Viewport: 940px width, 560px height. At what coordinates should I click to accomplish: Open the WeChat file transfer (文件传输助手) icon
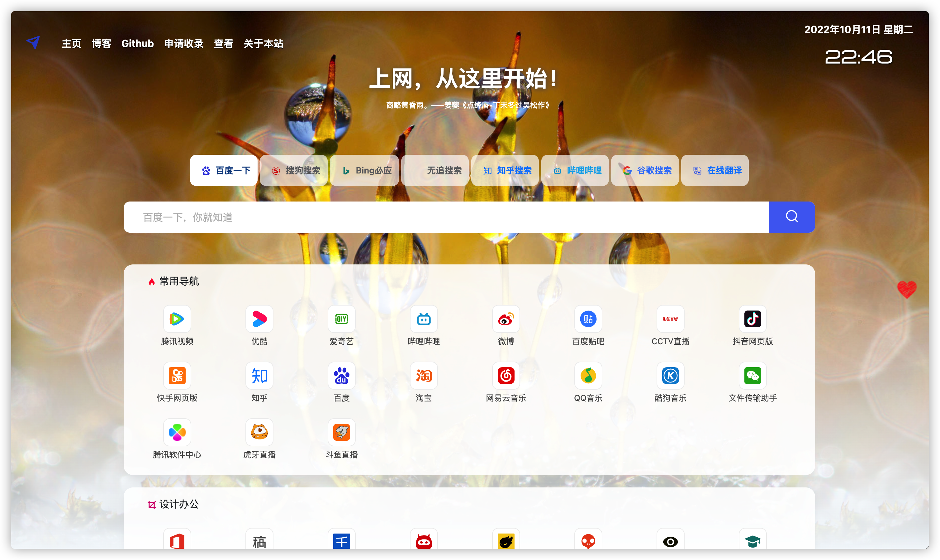click(752, 376)
